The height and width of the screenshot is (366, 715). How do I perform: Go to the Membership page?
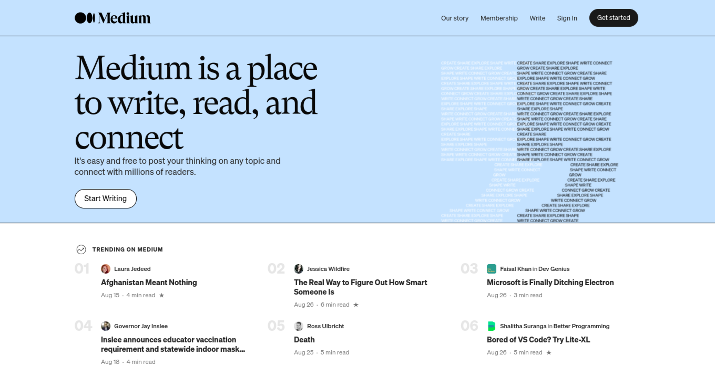499,18
